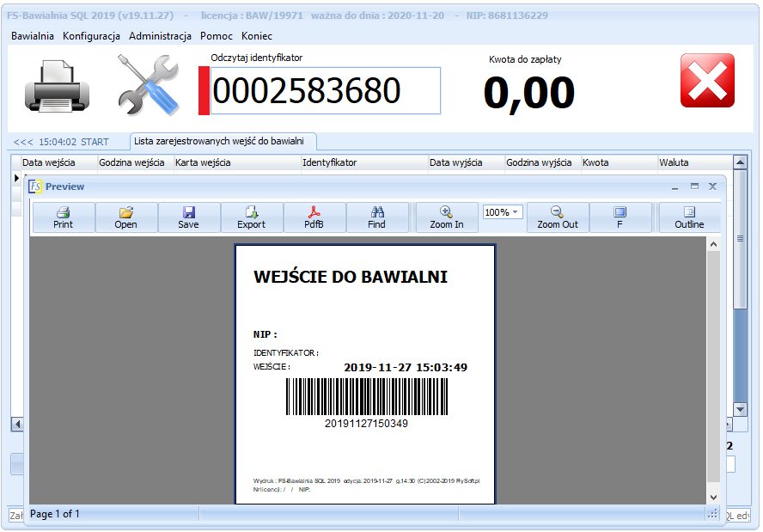This screenshot has width=763, height=532.
Task: Click the F fullscreen toolbar button
Action: 620,217
